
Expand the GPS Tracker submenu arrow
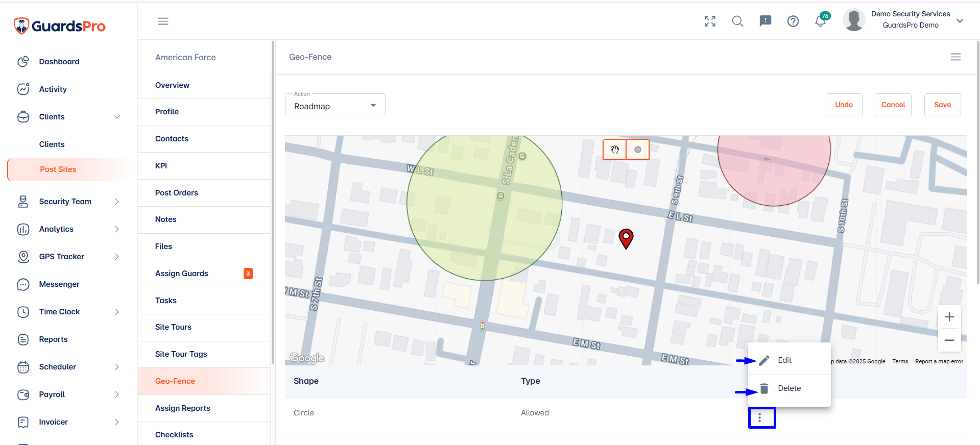point(117,257)
